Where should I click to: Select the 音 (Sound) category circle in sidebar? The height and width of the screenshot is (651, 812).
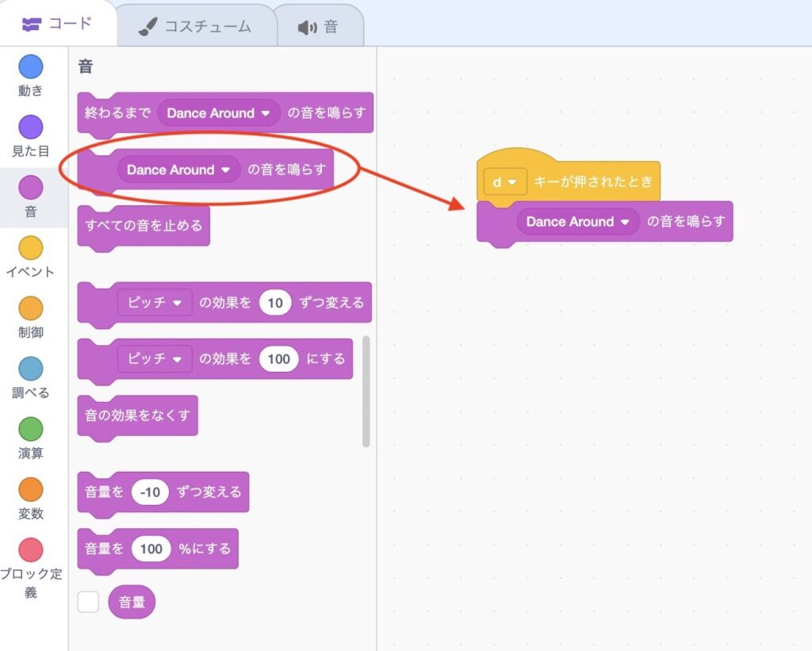(x=31, y=187)
